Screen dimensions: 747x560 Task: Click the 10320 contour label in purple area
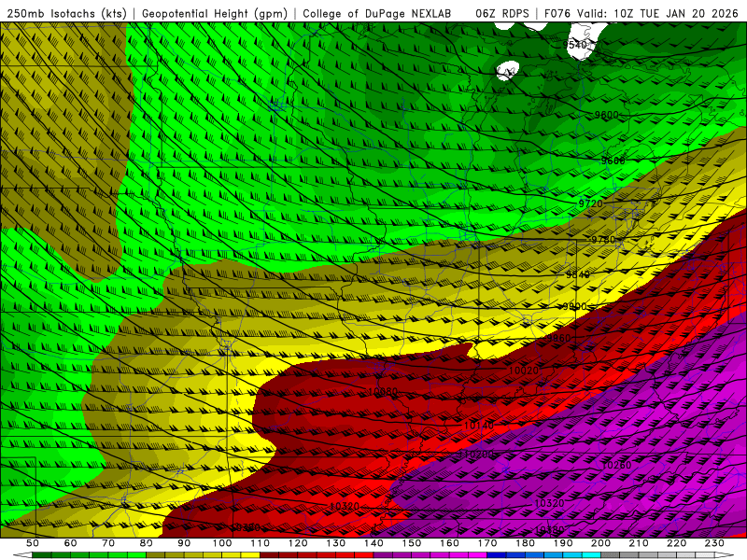point(549,503)
